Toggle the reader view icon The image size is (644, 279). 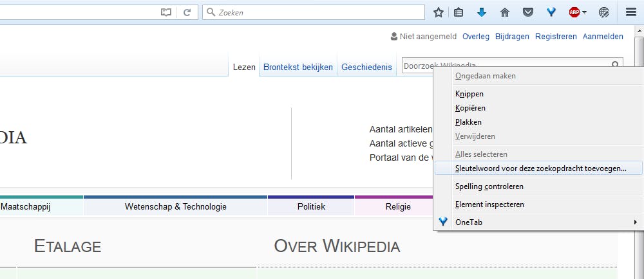pyautogui.click(x=166, y=13)
